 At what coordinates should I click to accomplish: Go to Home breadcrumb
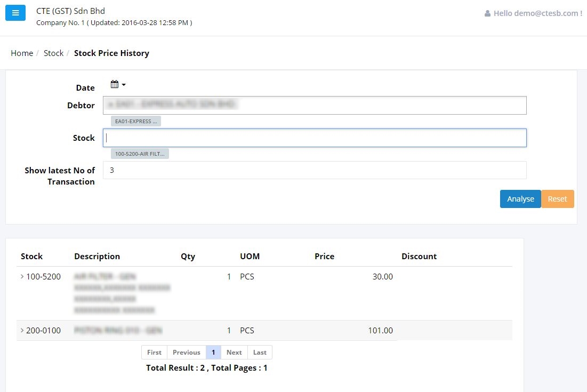(x=22, y=53)
